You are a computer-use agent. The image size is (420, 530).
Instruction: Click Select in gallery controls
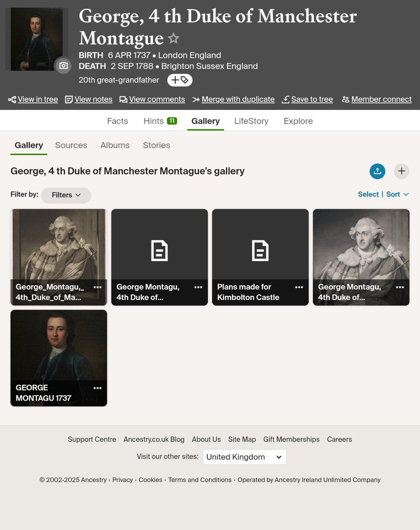(x=368, y=194)
